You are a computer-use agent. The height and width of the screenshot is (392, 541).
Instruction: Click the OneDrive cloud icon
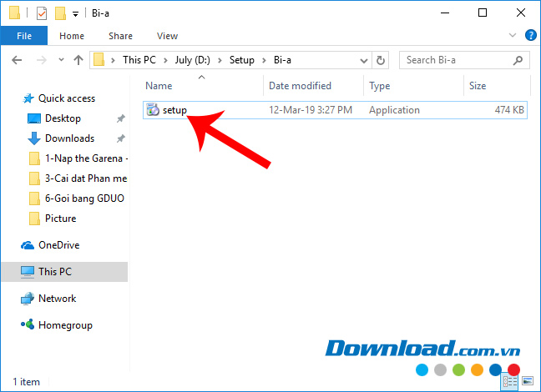[x=28, y=245]
